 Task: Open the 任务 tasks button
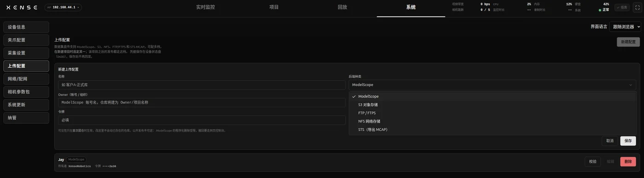pyautogui.click(x=622, y=7)
